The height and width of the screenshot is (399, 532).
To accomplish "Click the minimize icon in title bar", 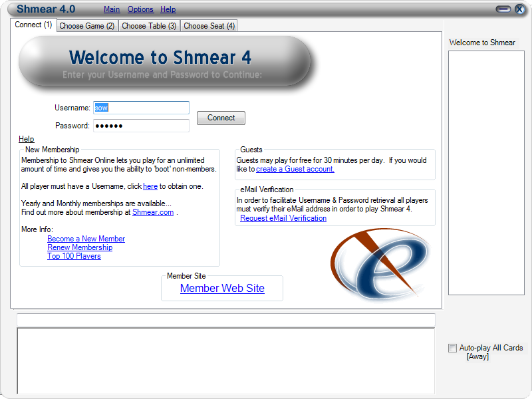I will pyautogui.click(x=503, y=9).
